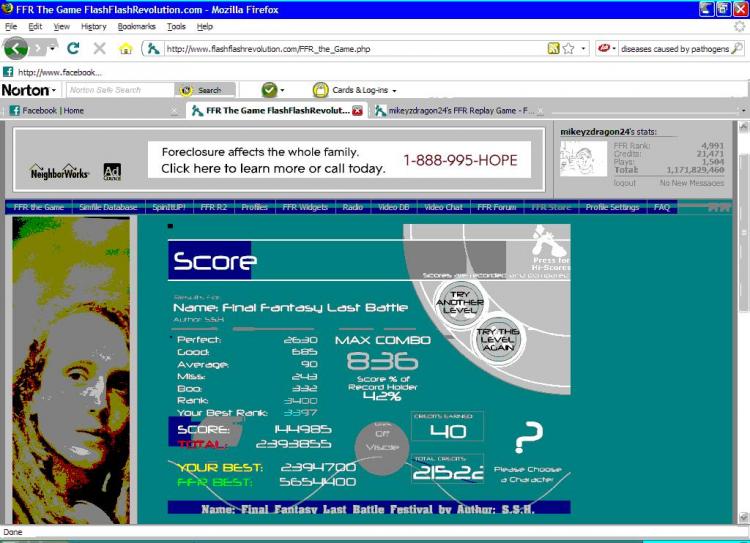Open the address bar history dropdown
The height and width of the screenshot is (543, 750).
(x=583, y=48)
